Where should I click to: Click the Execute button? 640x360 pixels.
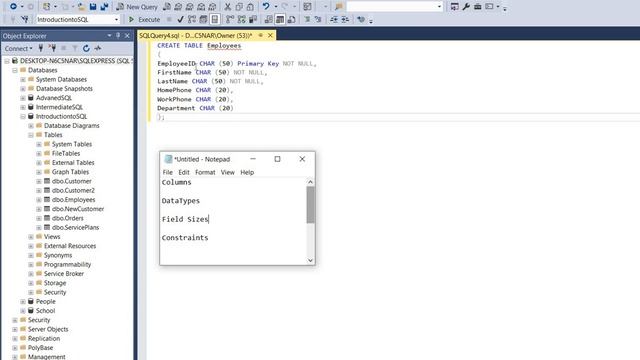[x=145, y=19]
